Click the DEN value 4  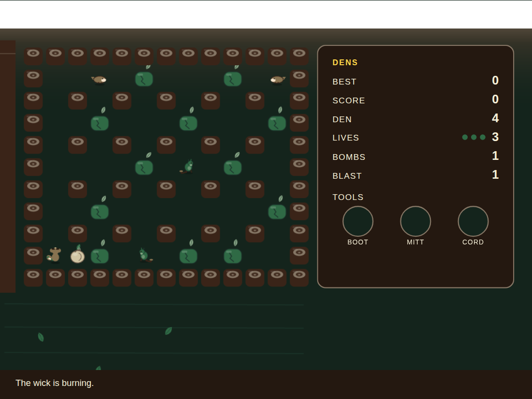click(495, 118)
